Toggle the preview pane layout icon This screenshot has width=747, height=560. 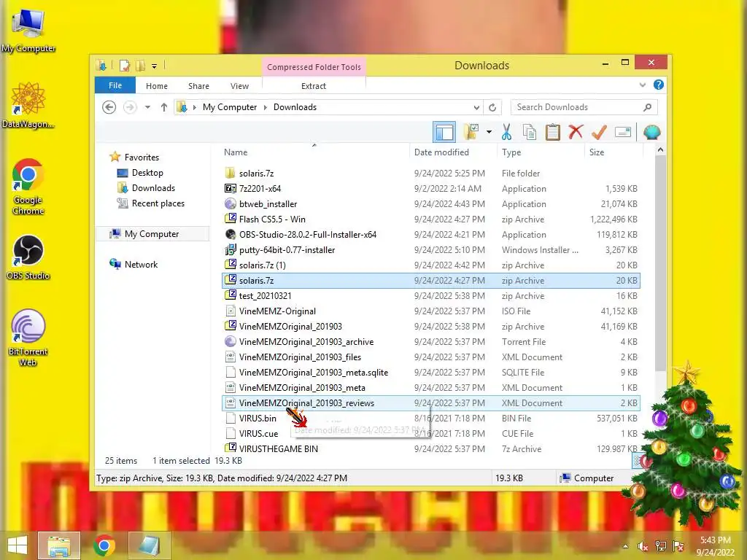tap(444, 133)
